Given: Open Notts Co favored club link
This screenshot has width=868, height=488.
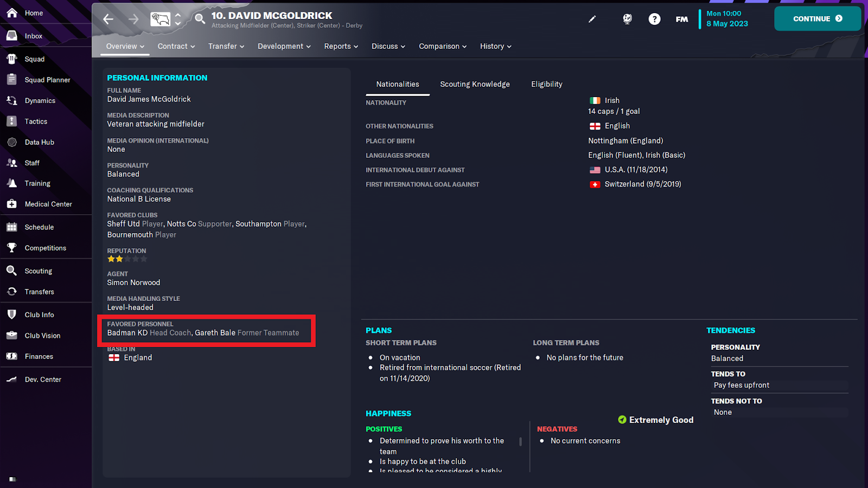Looking at the screenshot, I should [181, 224].
